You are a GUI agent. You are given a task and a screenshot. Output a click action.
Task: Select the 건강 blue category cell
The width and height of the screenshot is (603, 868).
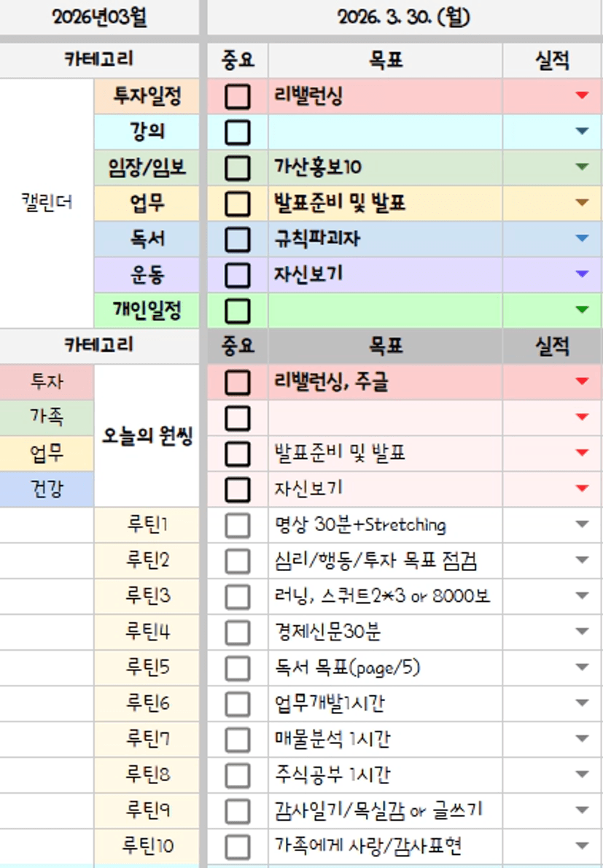(x=47, y=489)
